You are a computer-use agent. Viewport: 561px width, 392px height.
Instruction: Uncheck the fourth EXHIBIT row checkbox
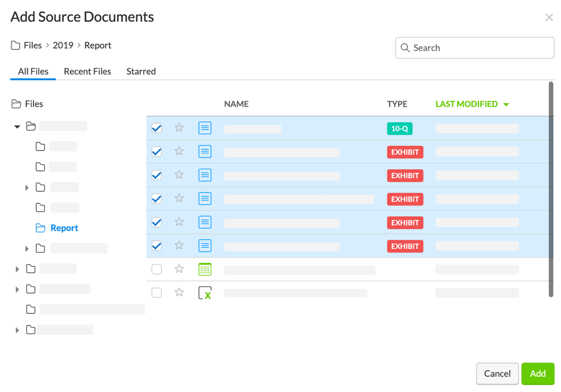click(157, 222)
